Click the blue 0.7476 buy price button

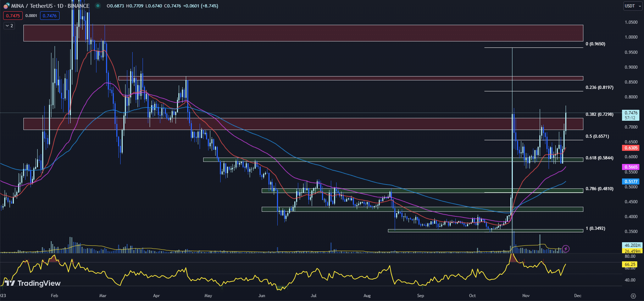click(x=50, y=16)
